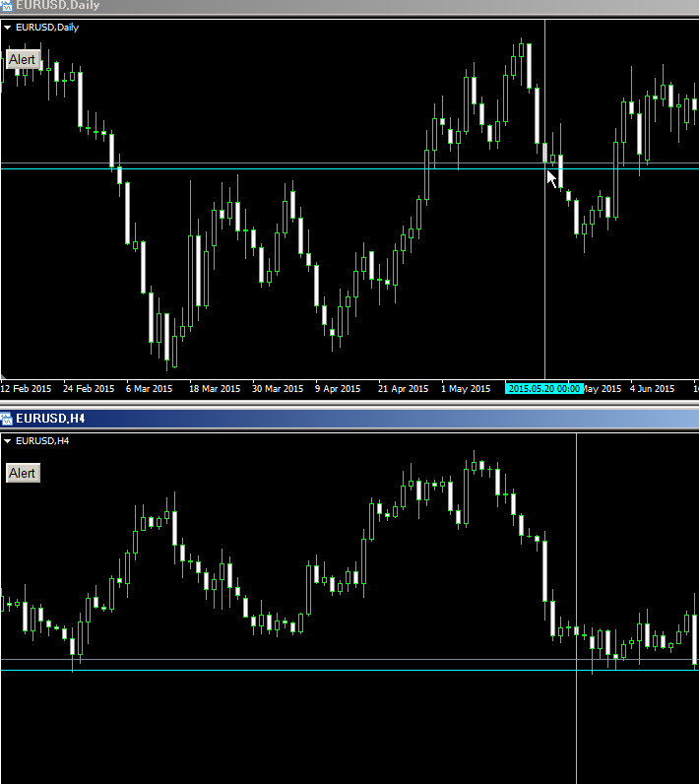The height and width of the screenshot is (784, 699).
Task: Click the 21 Apr 2015 date label
Action: point(403,388)
